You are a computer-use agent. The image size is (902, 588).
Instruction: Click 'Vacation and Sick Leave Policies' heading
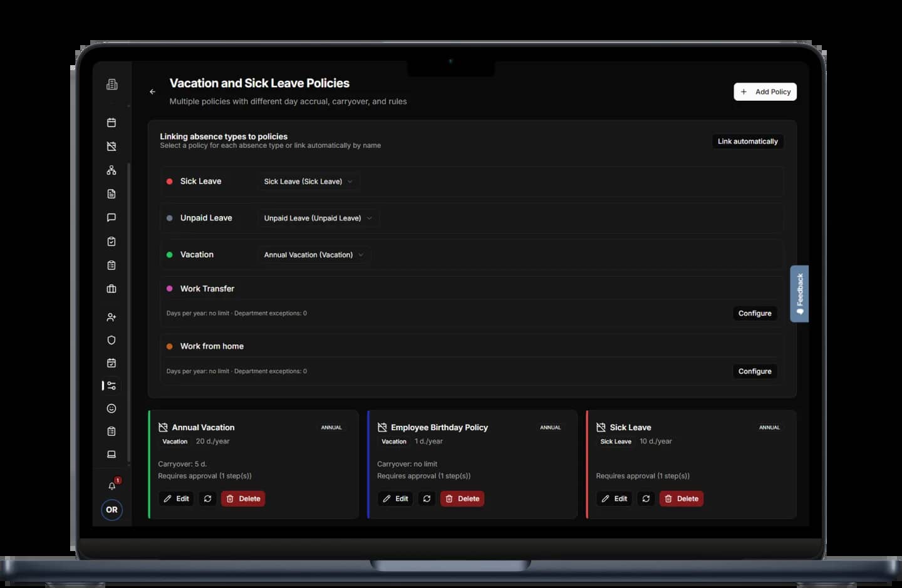[x=259, y=83]
